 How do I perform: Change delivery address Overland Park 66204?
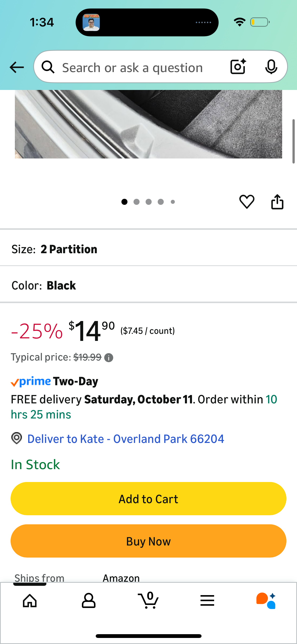click(125, 439)
